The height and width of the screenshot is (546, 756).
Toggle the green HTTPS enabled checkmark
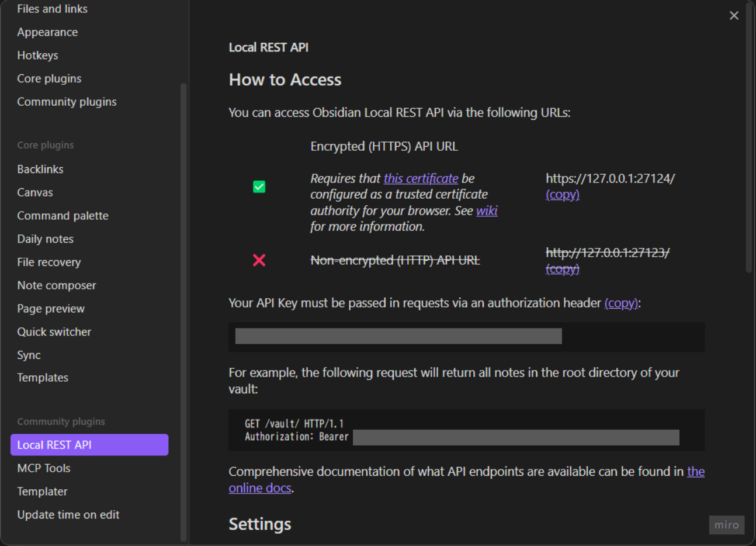[259, 186]
